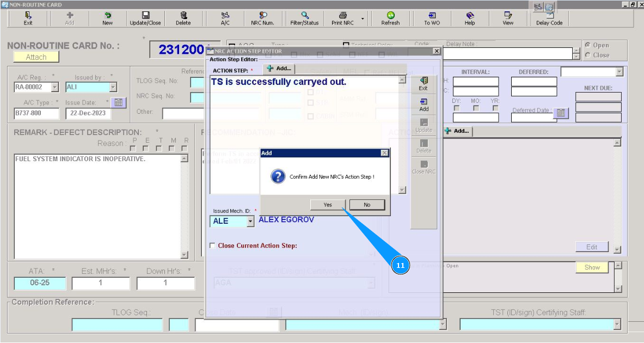Viewport: 644px width, 343px height.
Task: Click the New card toolbar icon
Action: pyautogui.click(x=108, y=16)
